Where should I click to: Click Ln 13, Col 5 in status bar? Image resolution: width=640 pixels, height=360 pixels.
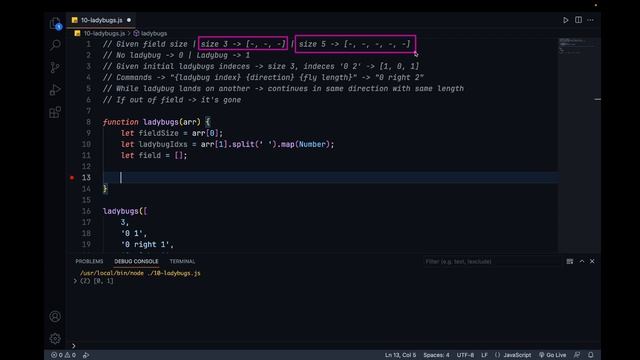pyautogui.click(x=400, y=355)
